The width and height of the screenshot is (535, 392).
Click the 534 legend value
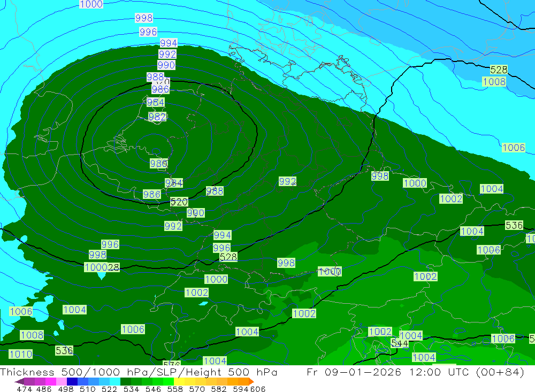132,389
